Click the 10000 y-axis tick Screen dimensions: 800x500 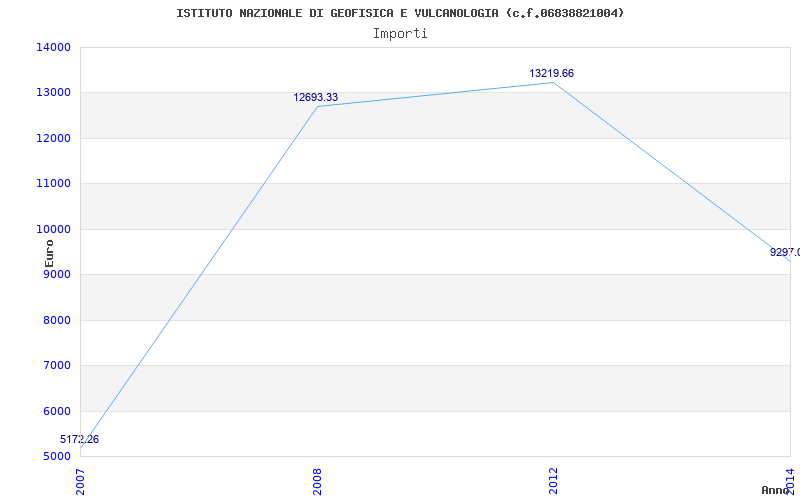pos(54,230)
